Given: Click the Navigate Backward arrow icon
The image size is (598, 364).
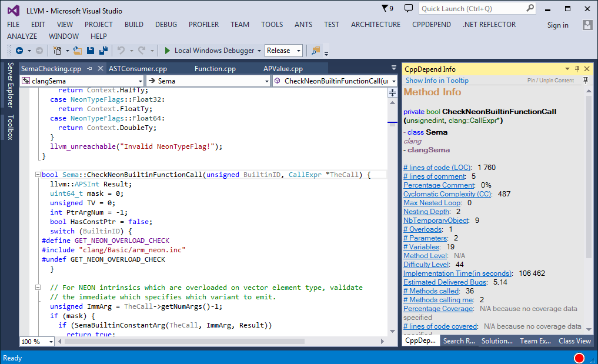Looking at the screenshot, I should pos(19,51).
